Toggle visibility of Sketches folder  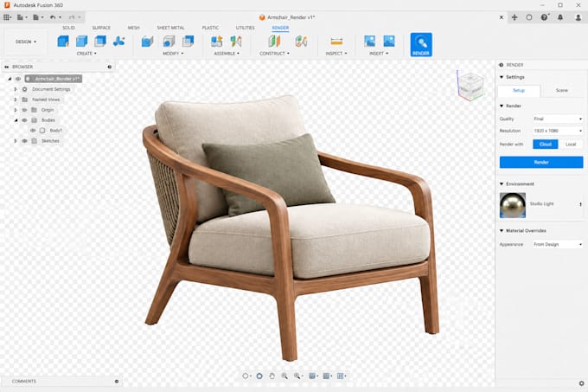tap(24, 141)
